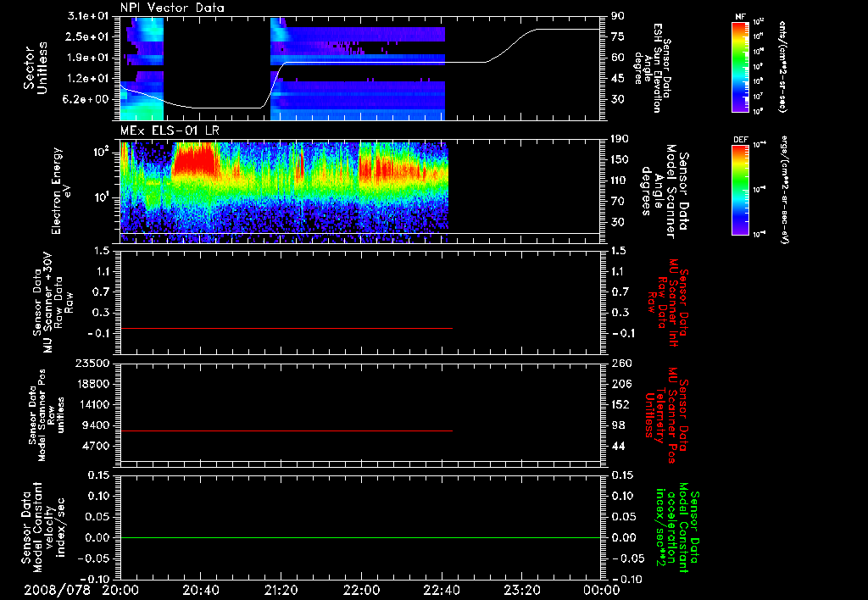Click the 22:40 time axis label
Image resolution: width=868 pixels, height=600 pixels.
pos(441,590)
